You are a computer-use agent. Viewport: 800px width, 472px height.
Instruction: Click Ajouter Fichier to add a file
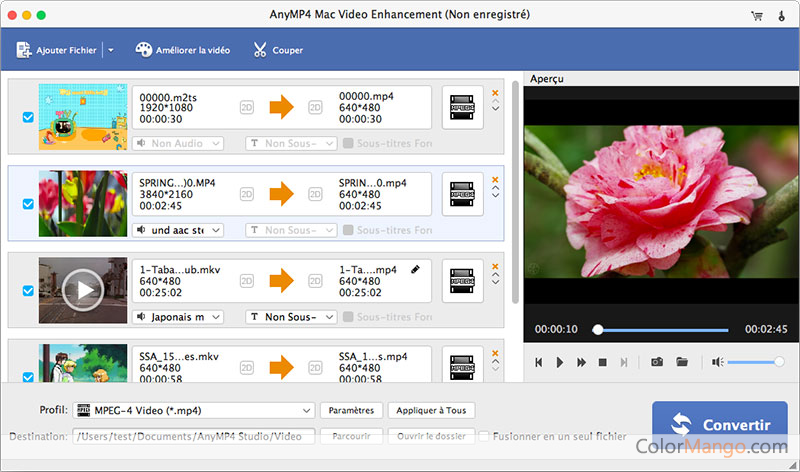56,50
